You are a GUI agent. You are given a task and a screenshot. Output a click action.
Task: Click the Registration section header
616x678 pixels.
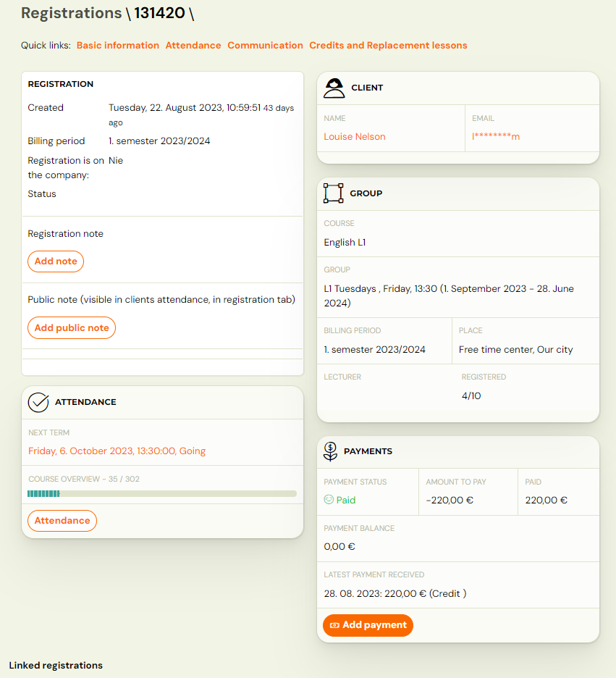[x=60, y=83]
